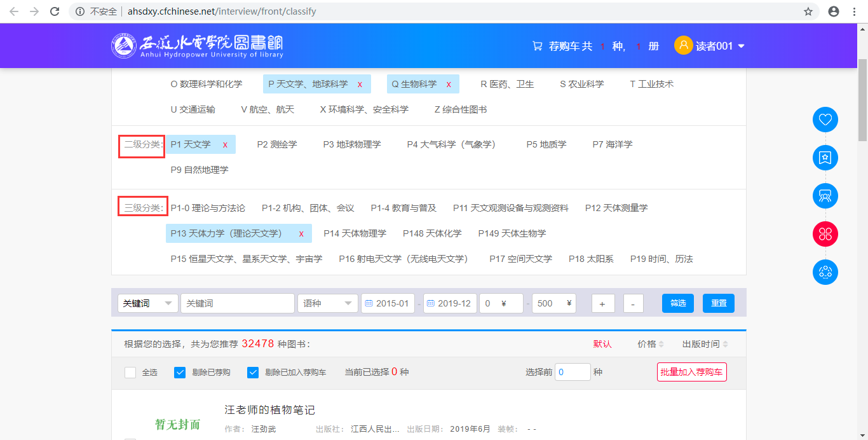The width and height of the screenshot is (868, 440).
Task: Remove Q 生物科学 category via x
Action: click(449, 85)
